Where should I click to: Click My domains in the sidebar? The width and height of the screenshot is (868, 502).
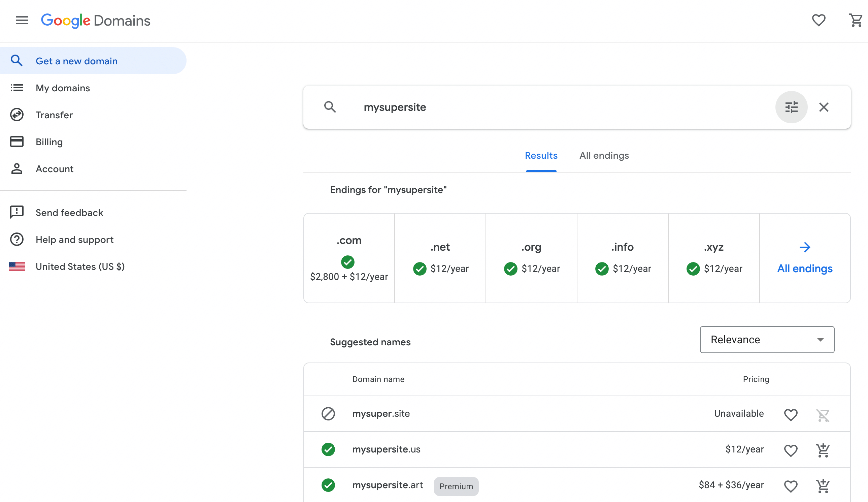(x=63, y=88)
